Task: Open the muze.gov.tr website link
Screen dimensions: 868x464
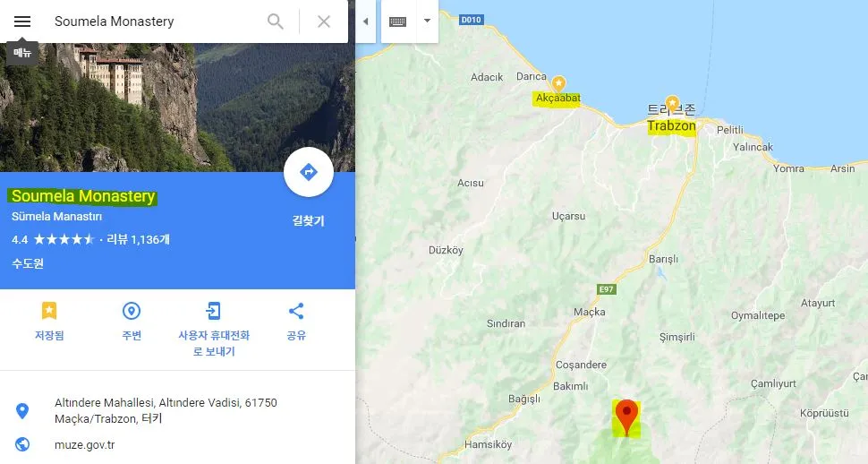Action: (85, 444)
